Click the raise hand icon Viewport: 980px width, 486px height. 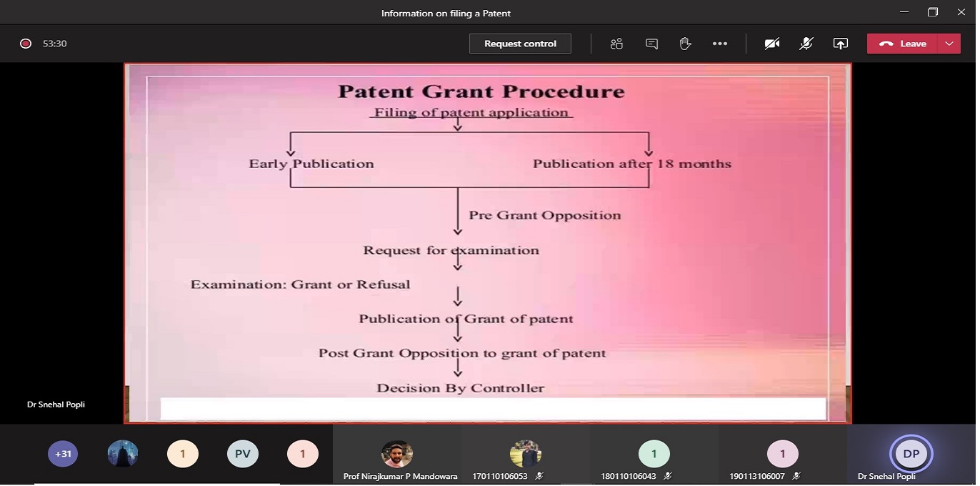tap(685, 44)
